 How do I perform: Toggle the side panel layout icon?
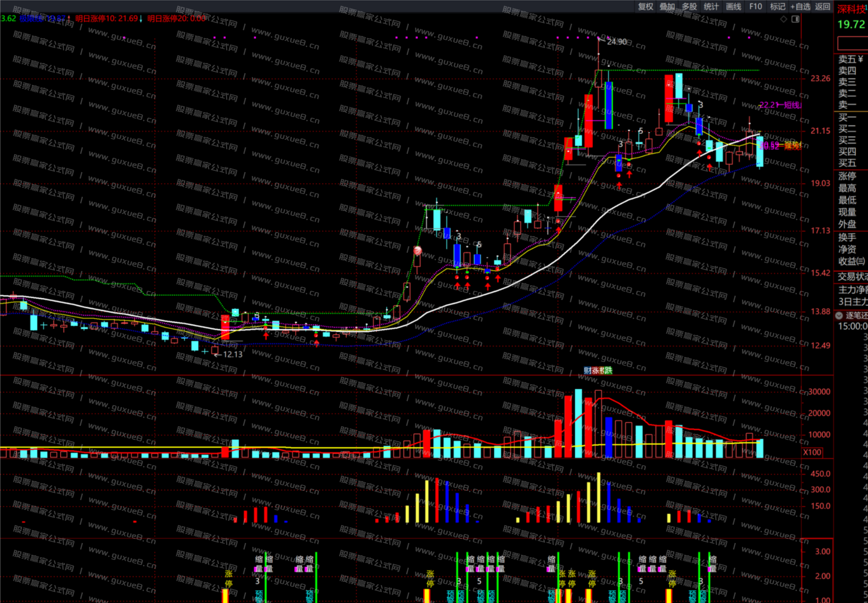pyautogui.click(x=795, y=19)
